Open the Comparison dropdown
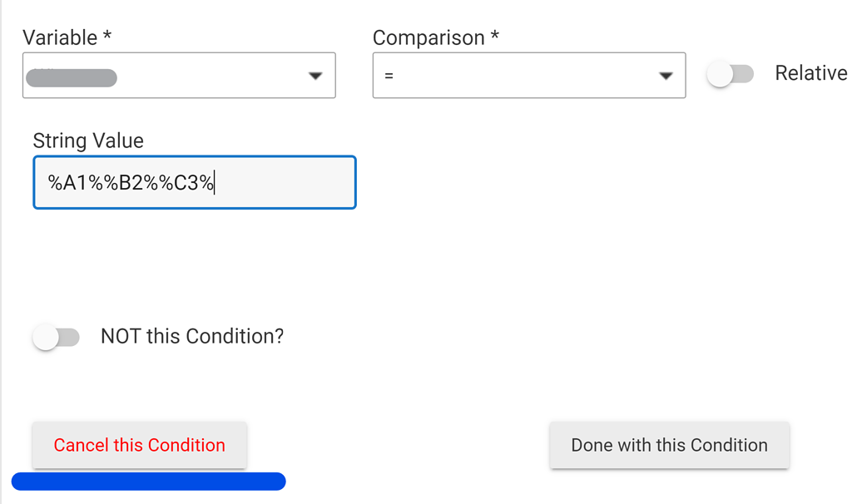Viewport: 852px width, 504px height. click(529, 75)
